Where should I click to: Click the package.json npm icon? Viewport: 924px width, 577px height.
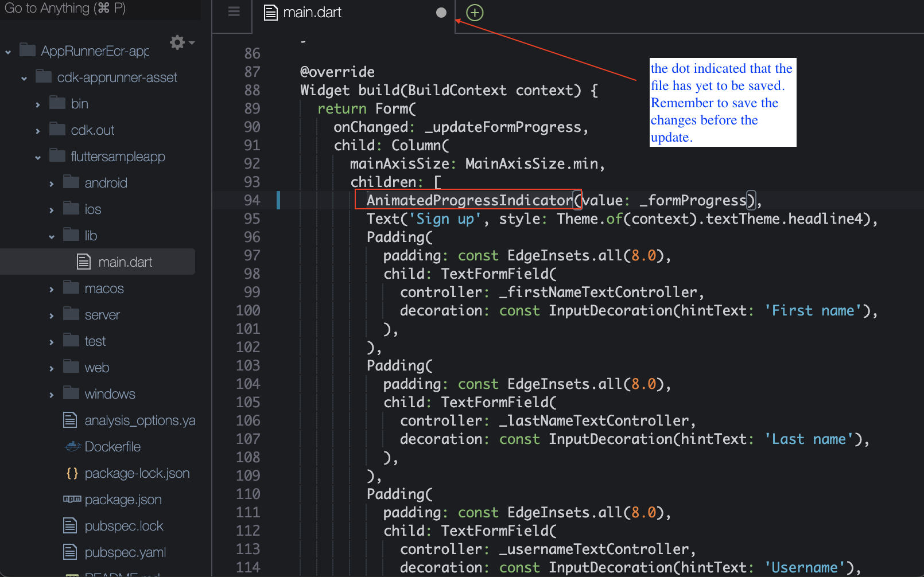point(72,499)
